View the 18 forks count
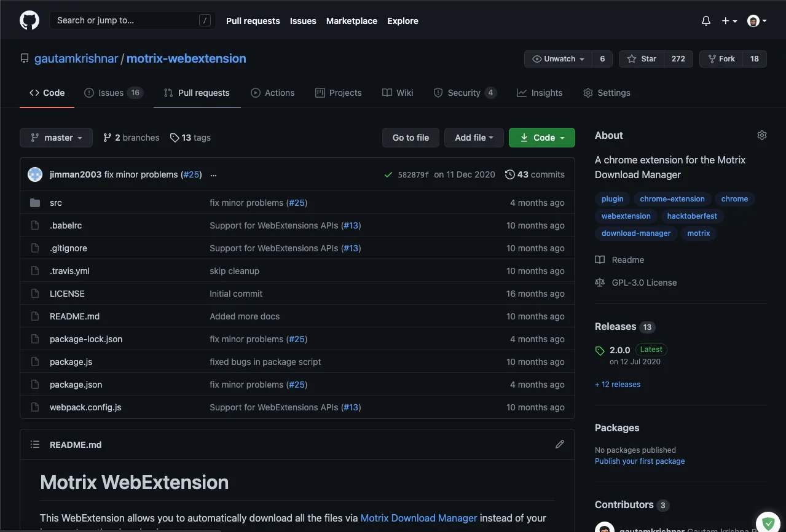Image resolution: width=786 pixels, height=532 pixels. [x=755, y=59]
